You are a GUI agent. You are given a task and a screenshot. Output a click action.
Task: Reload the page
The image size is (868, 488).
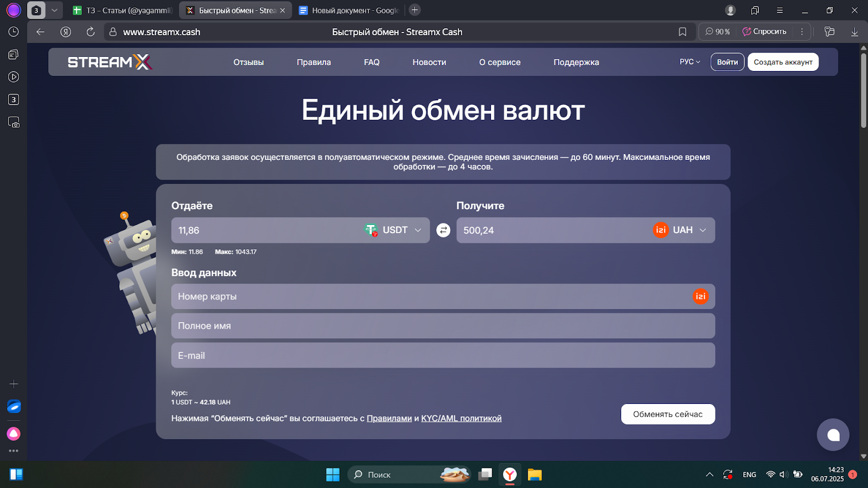91,32
